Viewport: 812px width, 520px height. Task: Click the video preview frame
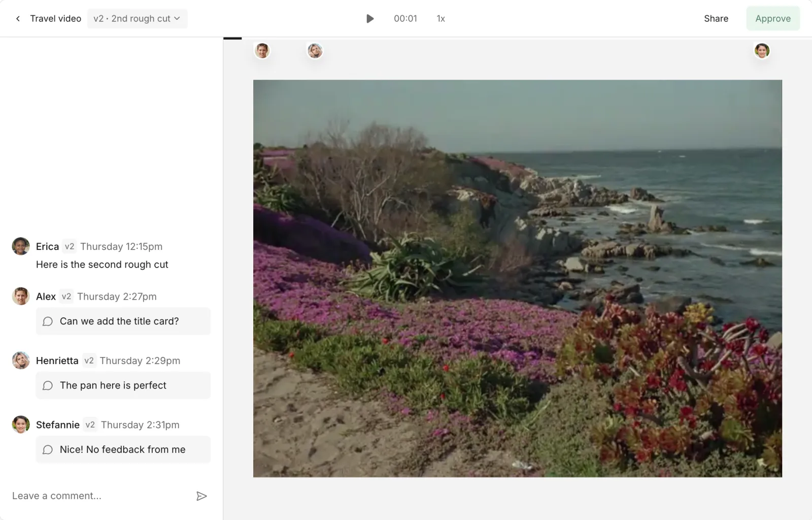tap(517, 278)
